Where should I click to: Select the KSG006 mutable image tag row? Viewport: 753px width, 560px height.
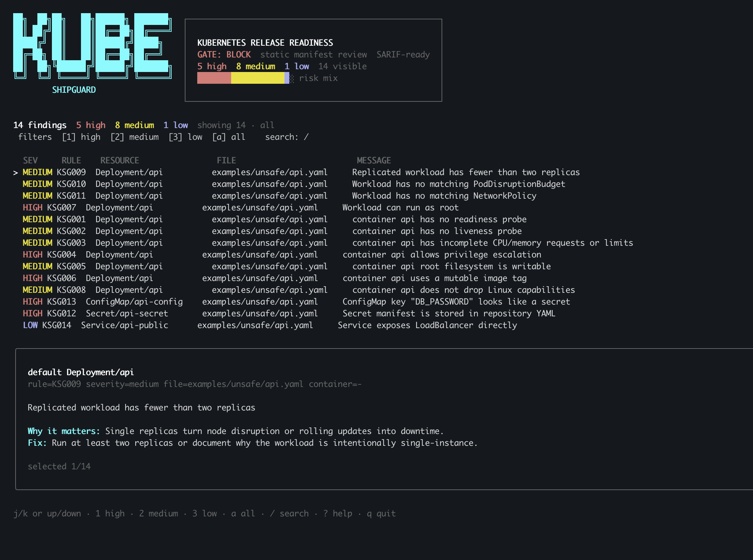275,278
